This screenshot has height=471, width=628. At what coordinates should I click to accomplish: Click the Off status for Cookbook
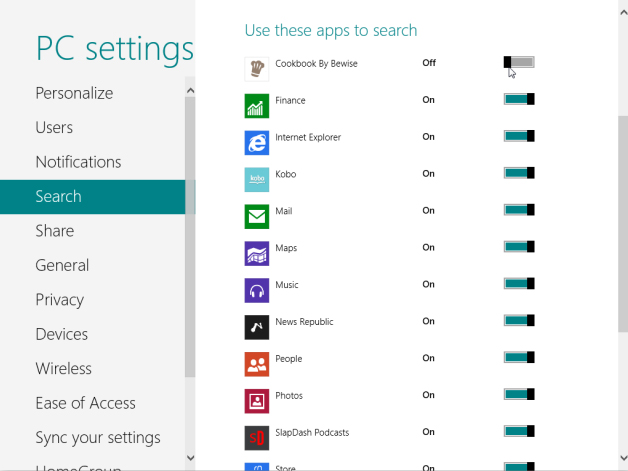429,62
